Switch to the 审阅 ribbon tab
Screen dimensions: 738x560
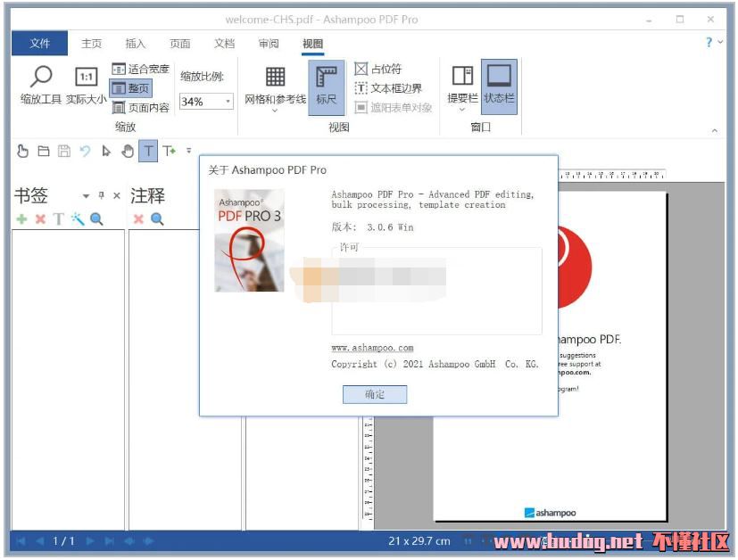[269, 44]
